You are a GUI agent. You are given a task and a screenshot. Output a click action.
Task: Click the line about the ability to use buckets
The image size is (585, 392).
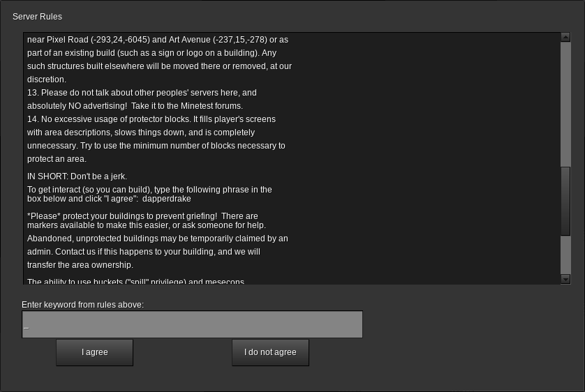[135, 281]
